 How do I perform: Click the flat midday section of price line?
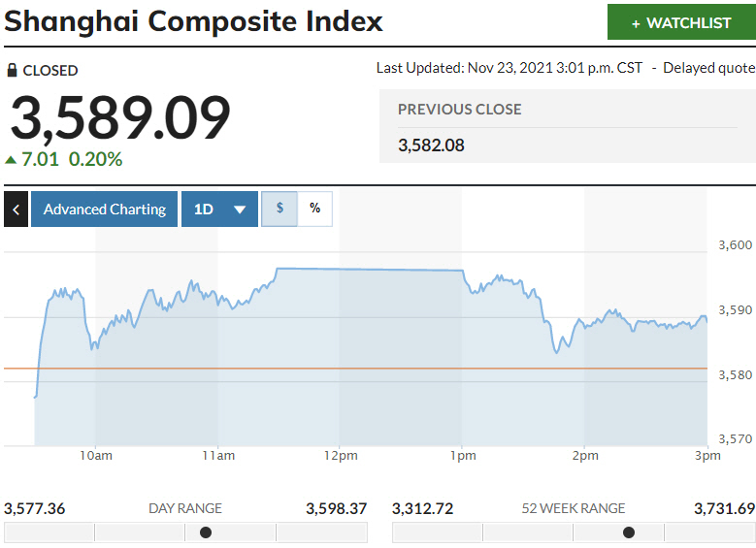point(369,269)
